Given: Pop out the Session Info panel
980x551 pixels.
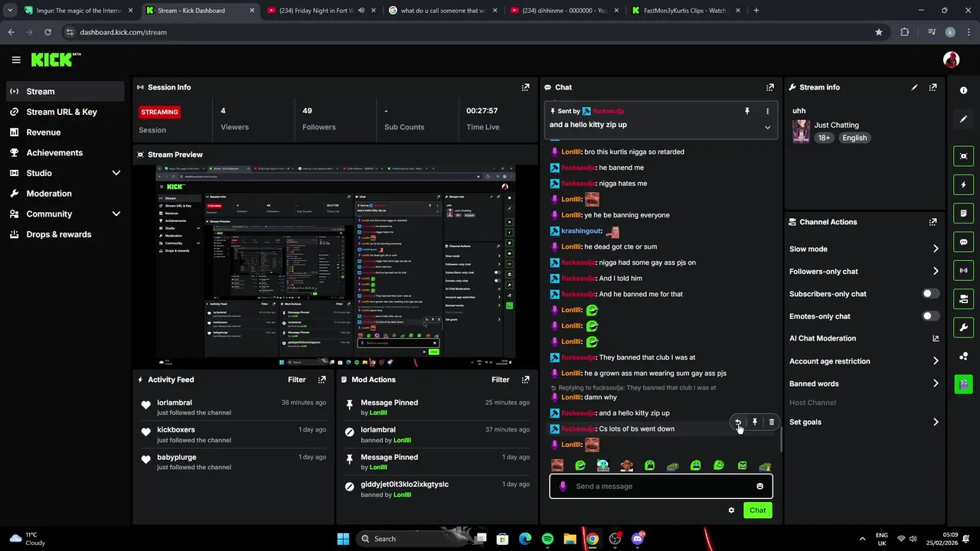Looking at the screenshot, I should (525, 87).
